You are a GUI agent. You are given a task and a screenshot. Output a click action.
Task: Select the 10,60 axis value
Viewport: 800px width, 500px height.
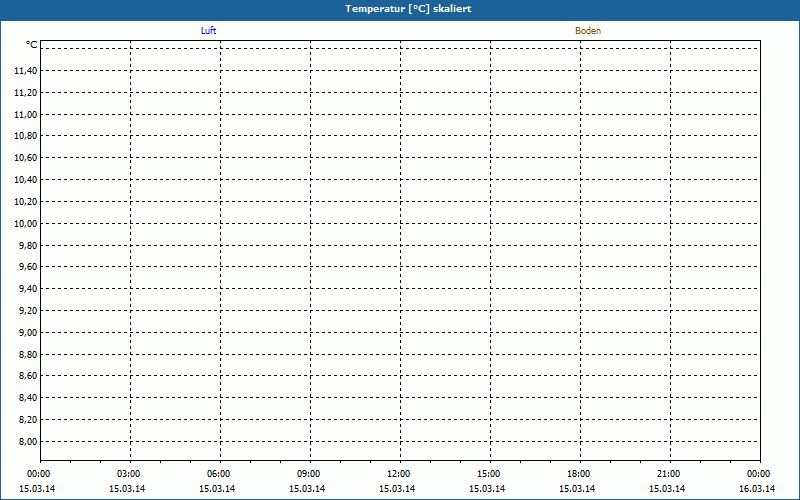point(26,158)
